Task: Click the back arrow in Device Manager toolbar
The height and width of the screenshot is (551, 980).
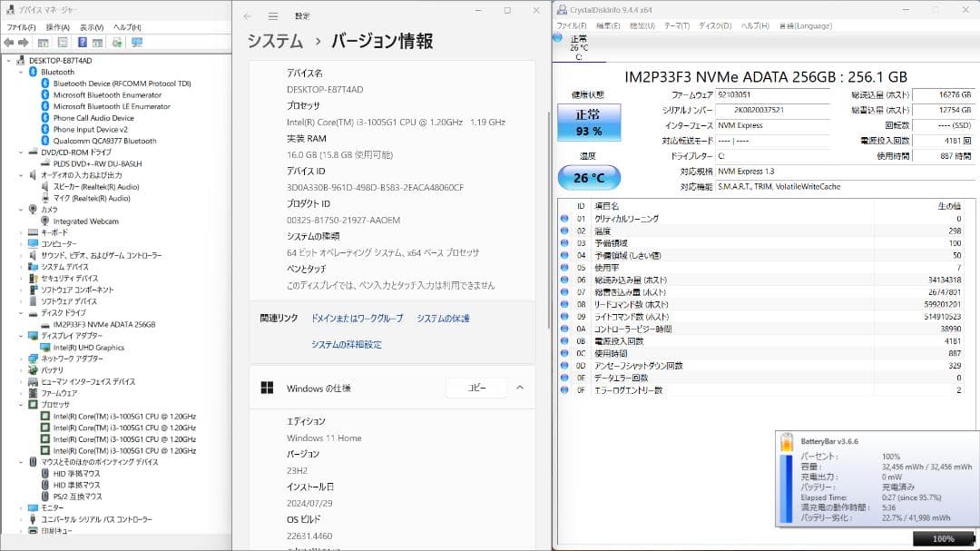Action: point(8,41)
